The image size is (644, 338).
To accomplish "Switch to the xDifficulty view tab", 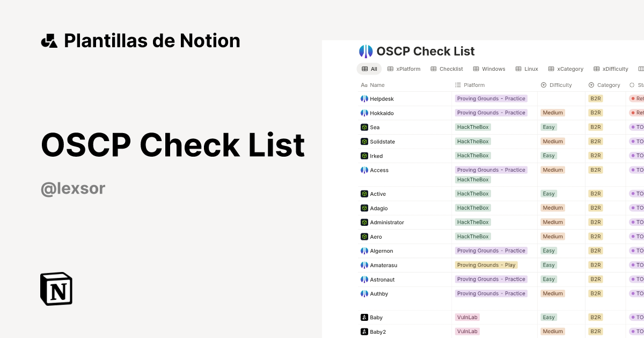I will click(x=611, y=69).
